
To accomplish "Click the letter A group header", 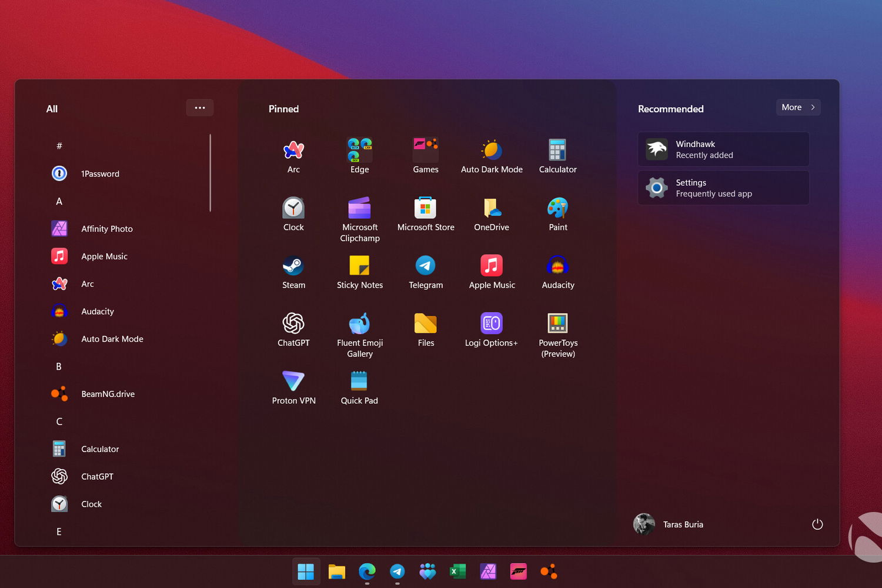I will tap(59, 201).
